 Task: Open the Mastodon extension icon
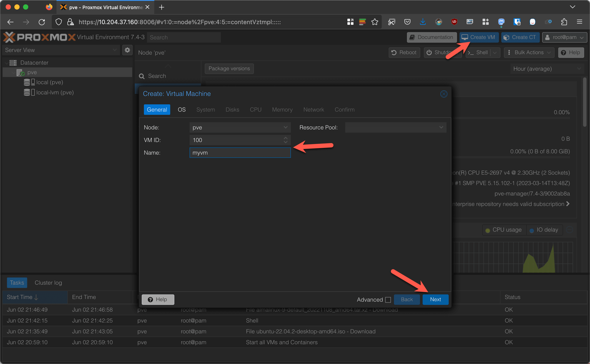(x=501, y=22)
